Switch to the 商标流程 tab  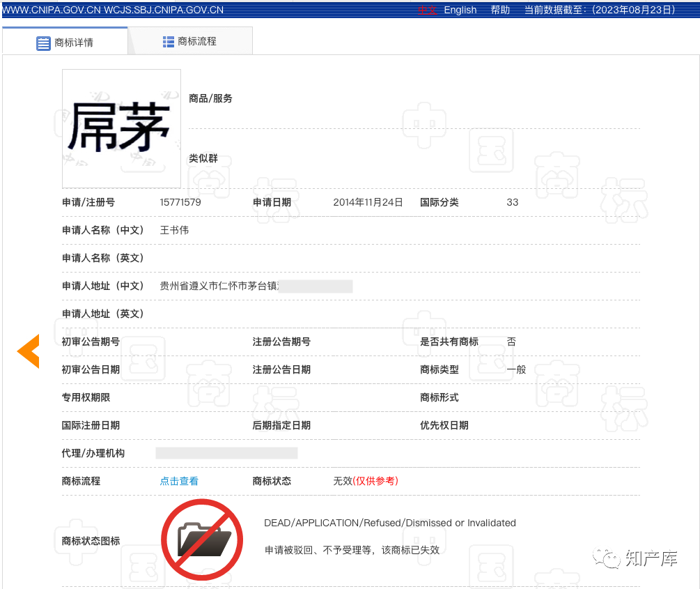point(197,42)
